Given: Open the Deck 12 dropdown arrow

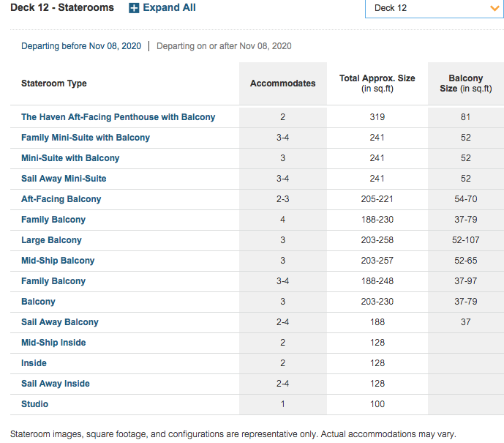Looking at the screenshot, I should tap(494, 8).
